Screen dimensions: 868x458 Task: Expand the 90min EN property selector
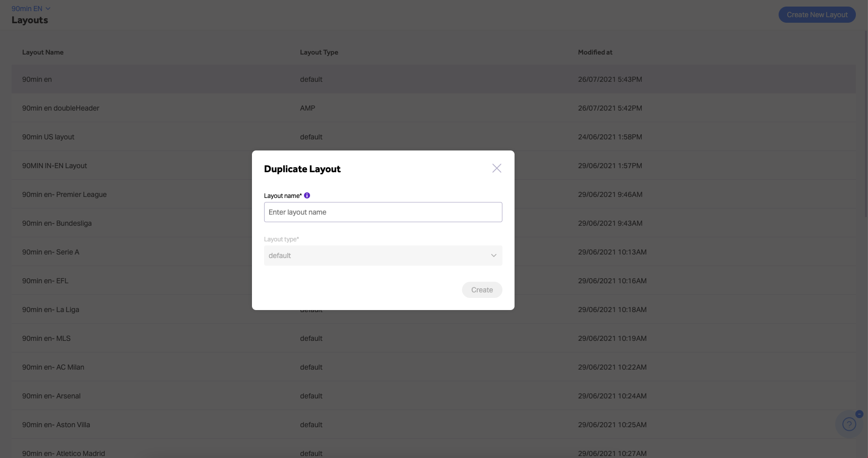[x=31, y=9]
